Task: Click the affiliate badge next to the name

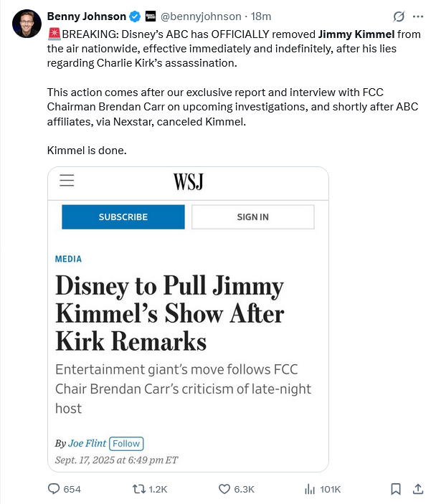Action: tap(151, 16)
